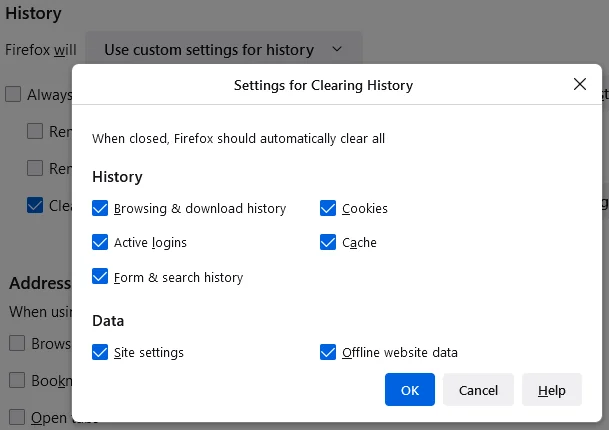This screenshot has height=430, width=609.
Task: Open Help for clearing history
Action: click(x=551, y=390)
